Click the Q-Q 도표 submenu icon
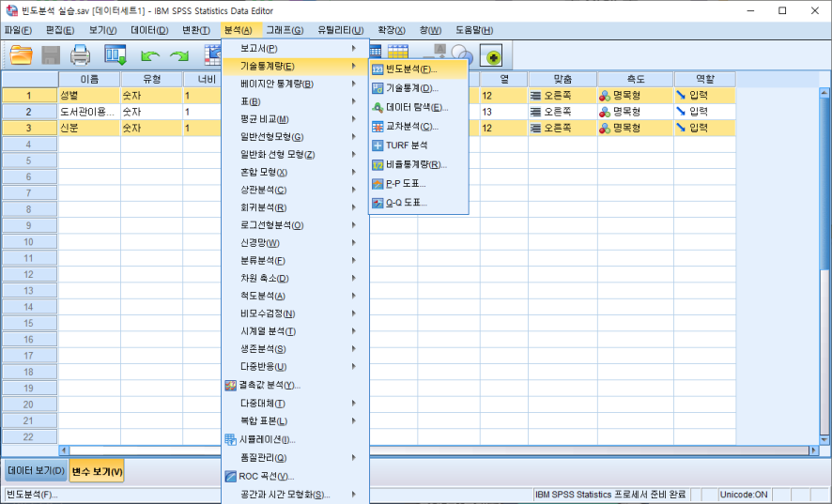This screenshot has width=832, height=504. [x=377, y=203]
